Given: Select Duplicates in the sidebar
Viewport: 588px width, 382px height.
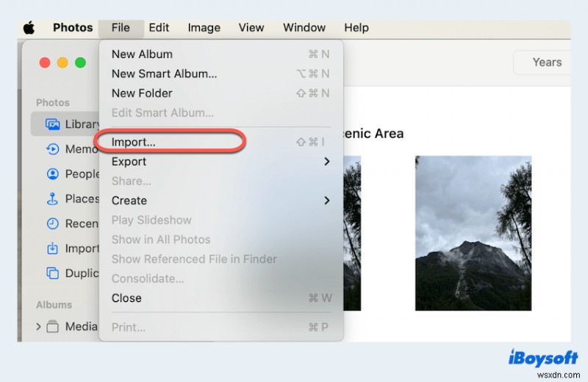Looking at the screenshot, I should point(65,273).
